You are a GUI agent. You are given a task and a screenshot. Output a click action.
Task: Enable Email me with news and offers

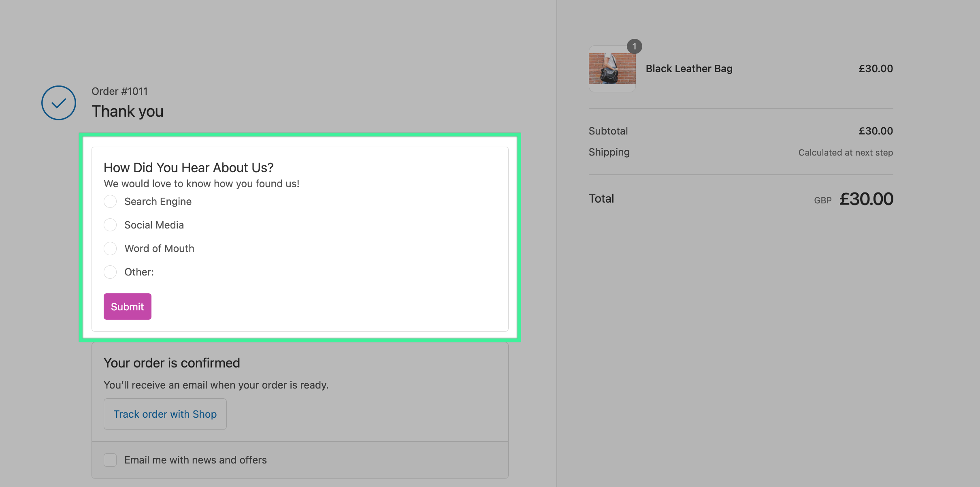[x=110, y=460]
